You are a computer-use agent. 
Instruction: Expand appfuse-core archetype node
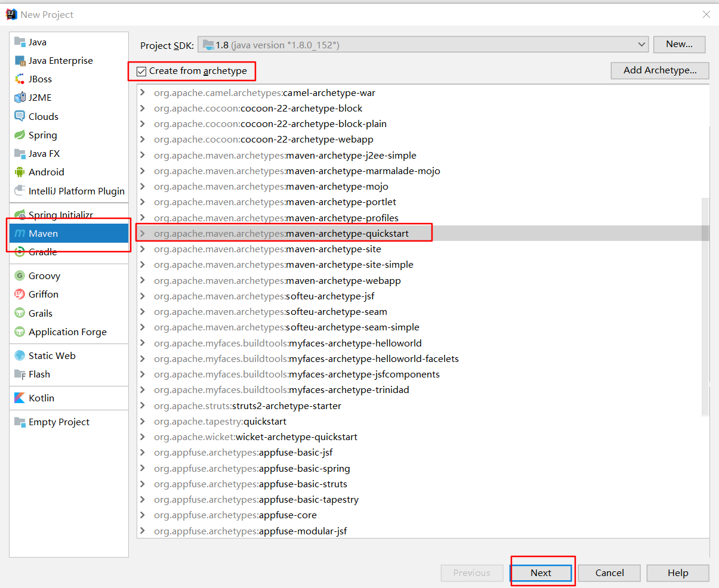[143, 515]
